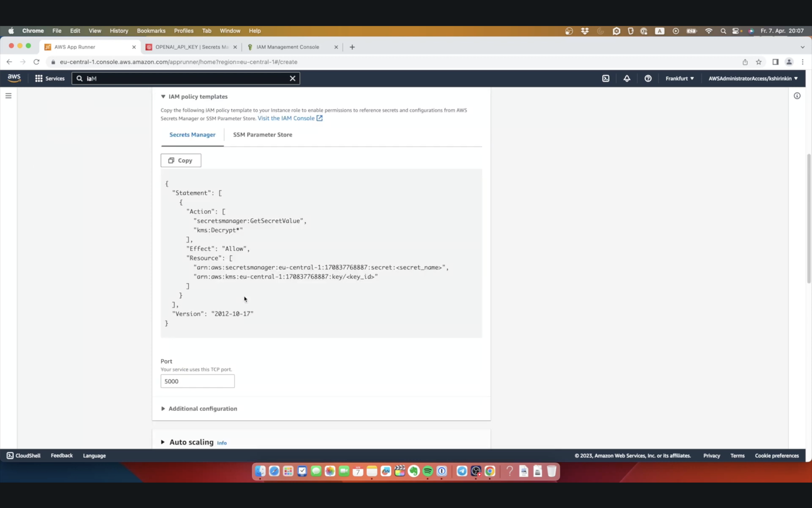
Task: Bookmark this page with the star icon
Action: pyautogui.click(x=759, y=62)
